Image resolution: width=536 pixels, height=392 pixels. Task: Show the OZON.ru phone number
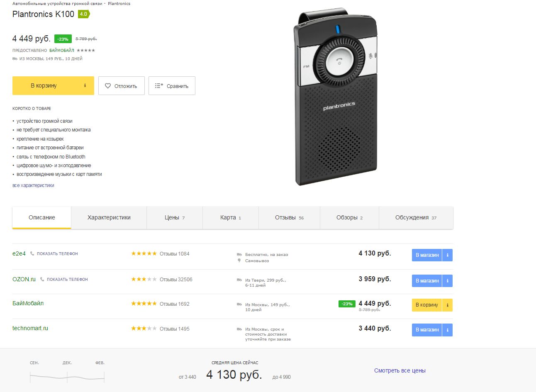point(67,279)
